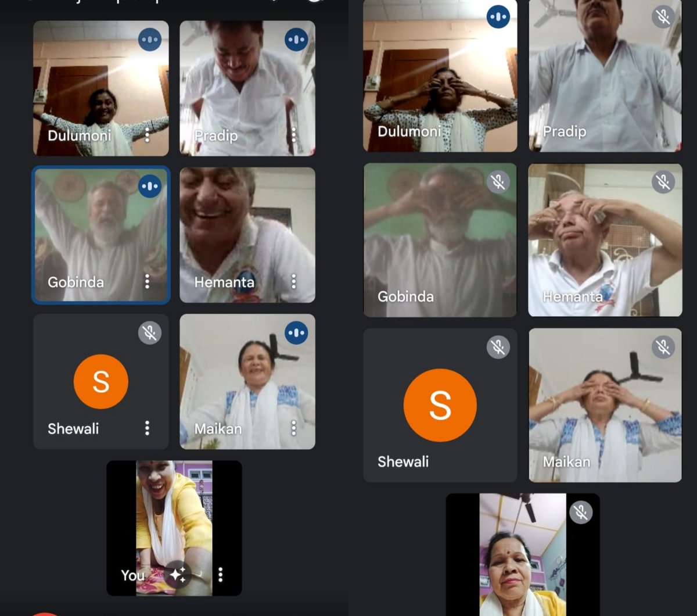The width and height of the screenshot is (697, 616).
Task: Select Pradip's video tile in the left screenshot
Action: [x=247, y=88]
